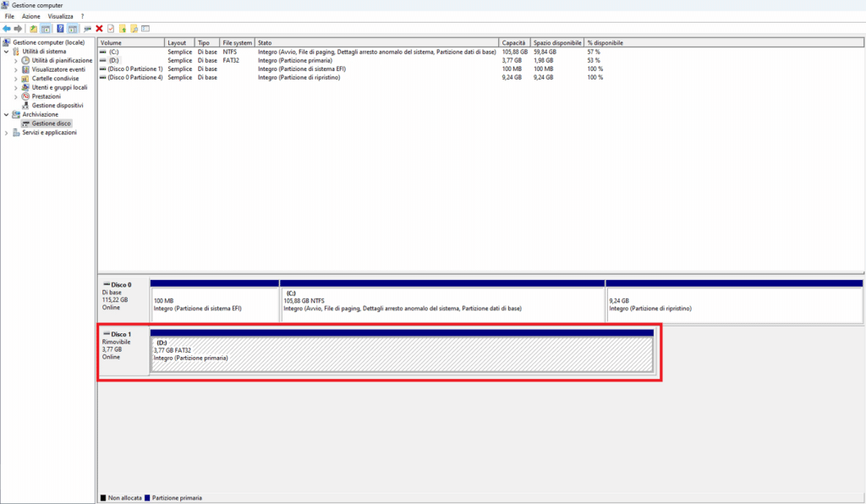
Task: Click the Gestione computer title bar icon
Action: click(x=5, y=5)
